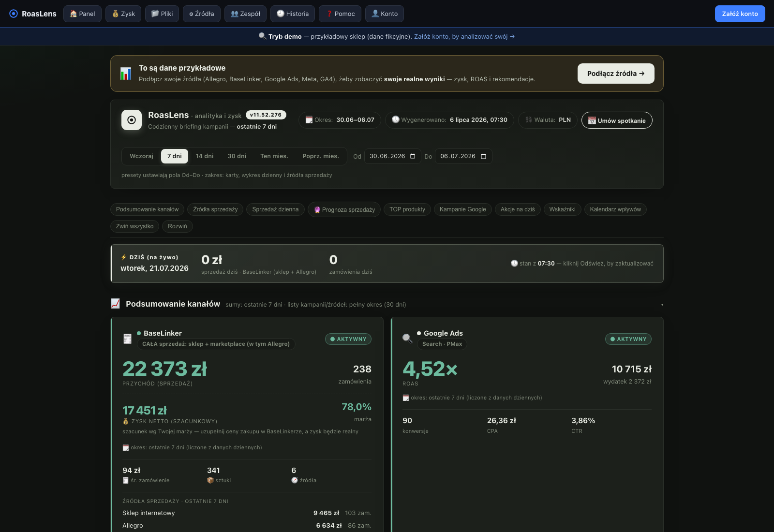This screenshot has width=774, height=532.
Task: Click the Podłącz źródła button
Action: tap(616, 74)
